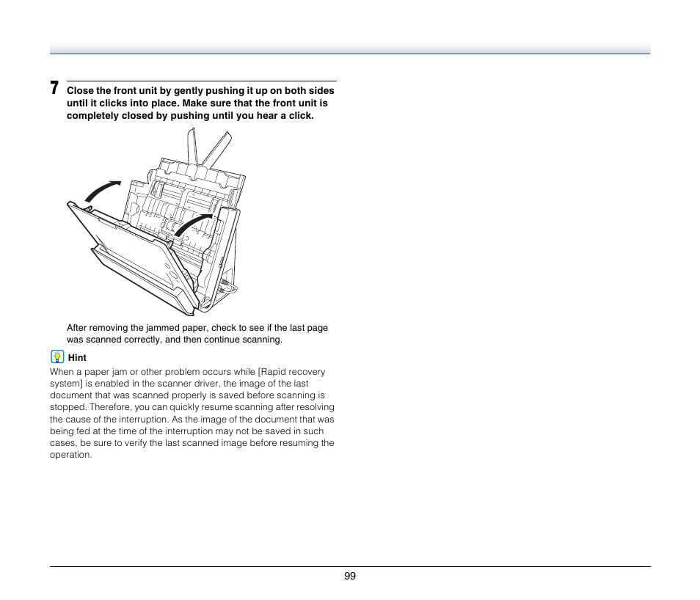This screenshot has height=600, width=700.
Task: Click the line "was scanned correctly, and then"
Action: pyautogui.click(x=175, y=340)
